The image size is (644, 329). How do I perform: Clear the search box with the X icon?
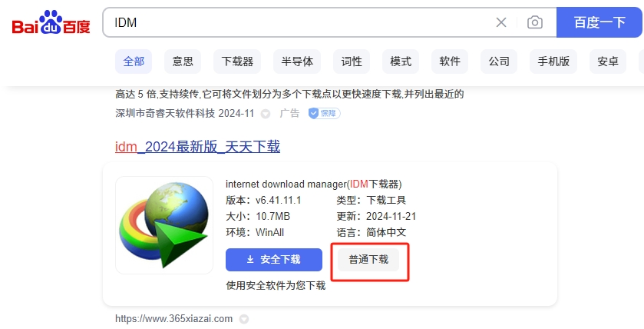pyautogui.click(x=501, y=22)
